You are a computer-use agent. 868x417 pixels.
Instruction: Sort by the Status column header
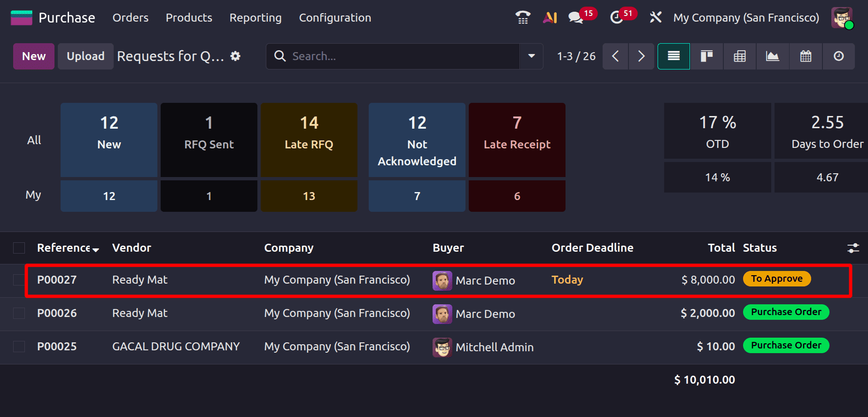(759, 248)
